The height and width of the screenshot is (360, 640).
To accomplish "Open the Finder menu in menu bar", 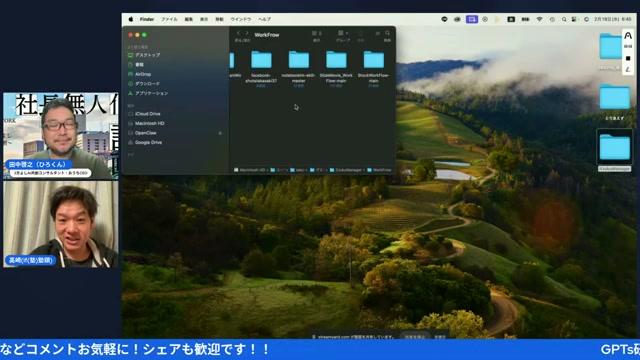I will (147, 19).
